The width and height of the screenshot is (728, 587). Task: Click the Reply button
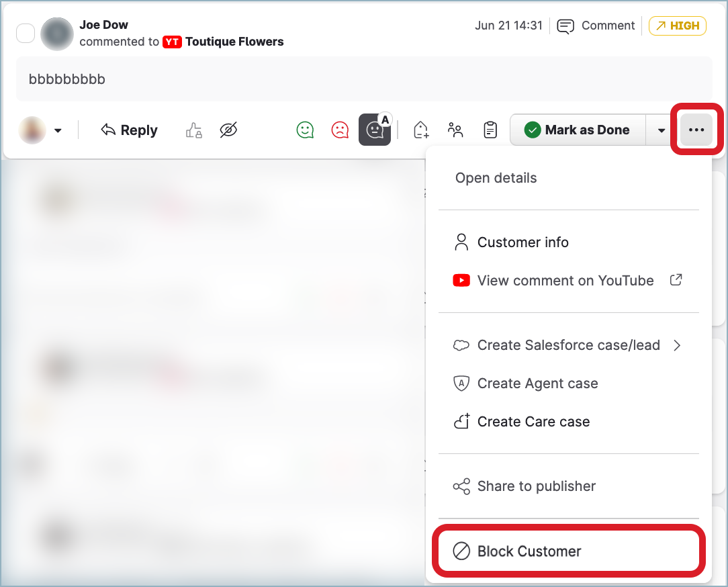(129, 130)
